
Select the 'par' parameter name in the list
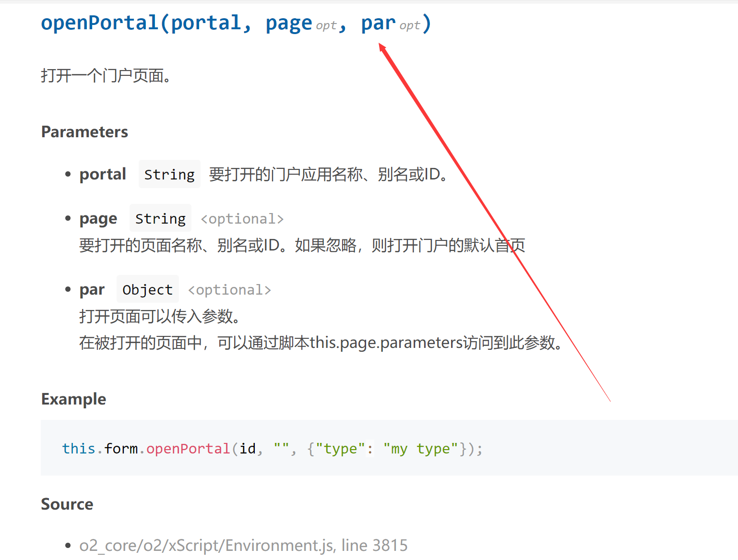coord(92,290)
